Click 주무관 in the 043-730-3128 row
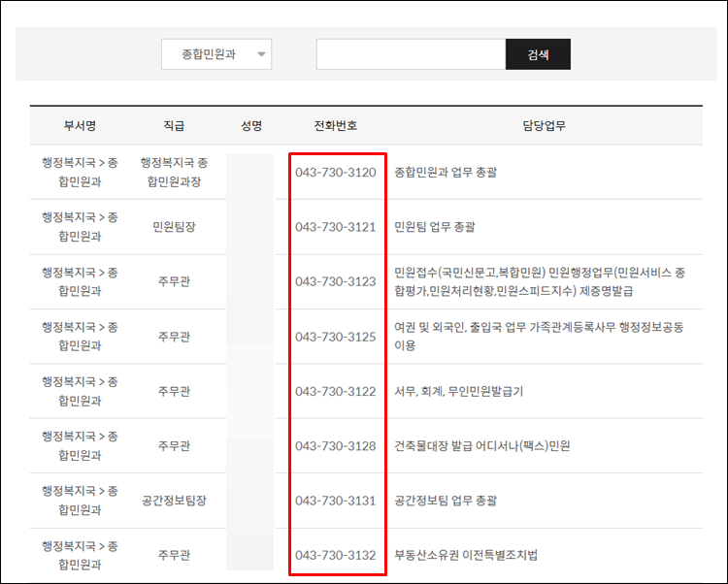728x584 pixels. [x=174, y=446]
